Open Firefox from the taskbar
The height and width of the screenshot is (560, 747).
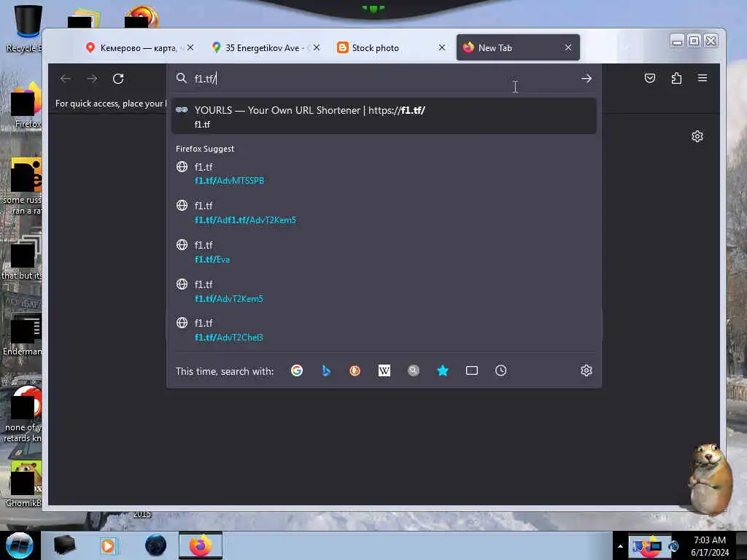pyautogui.click(x=201, y=545)
